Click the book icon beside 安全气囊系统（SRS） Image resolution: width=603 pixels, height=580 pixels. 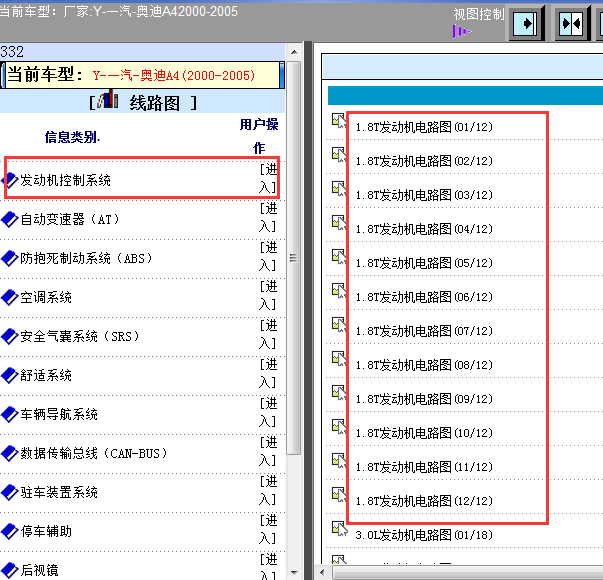coord(10,336)
